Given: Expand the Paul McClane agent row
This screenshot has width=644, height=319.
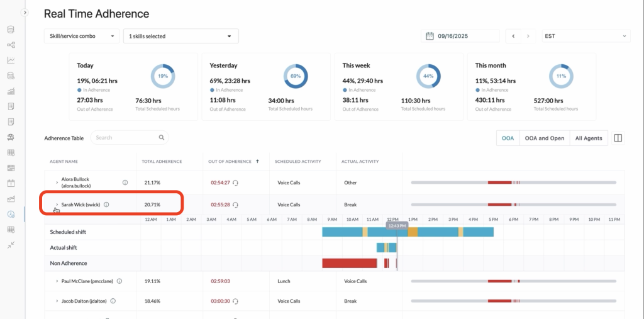Looking at the screenshot, I should [x=57, y=281].
